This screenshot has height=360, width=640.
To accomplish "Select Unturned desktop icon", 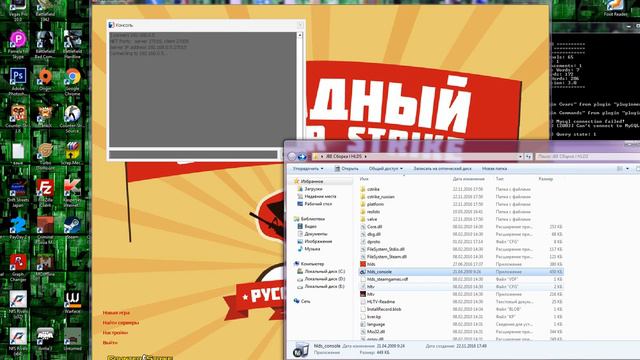I will tap(72, 339).
